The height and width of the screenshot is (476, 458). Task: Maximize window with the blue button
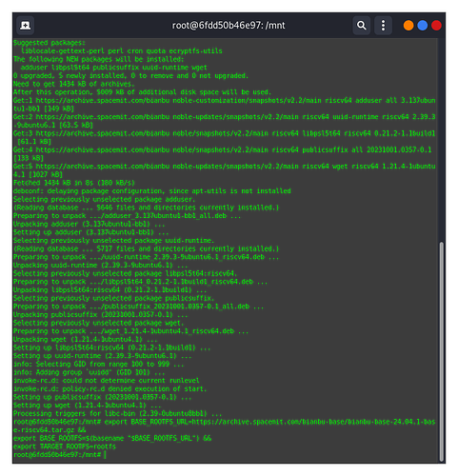click(x=422, y=26)
